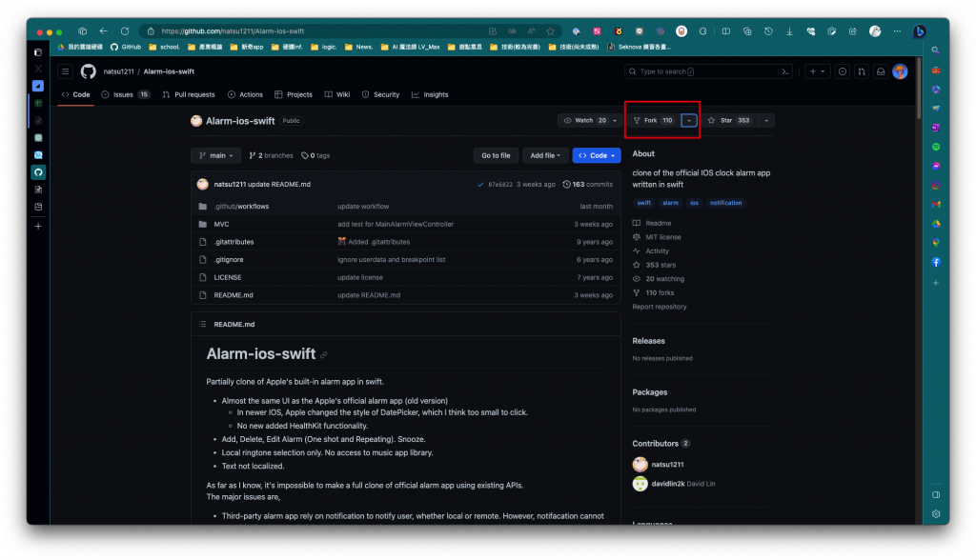Screen dimensions: 976x560
Task: Click the GitHub Octocat logo
Action: (x=89, y=71)
